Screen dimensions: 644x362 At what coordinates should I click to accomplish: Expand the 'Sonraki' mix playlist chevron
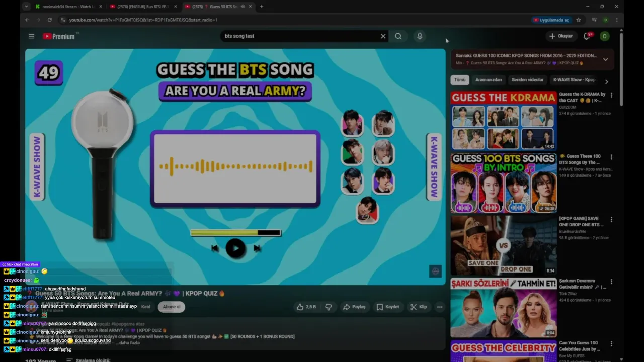coord(605,59)
